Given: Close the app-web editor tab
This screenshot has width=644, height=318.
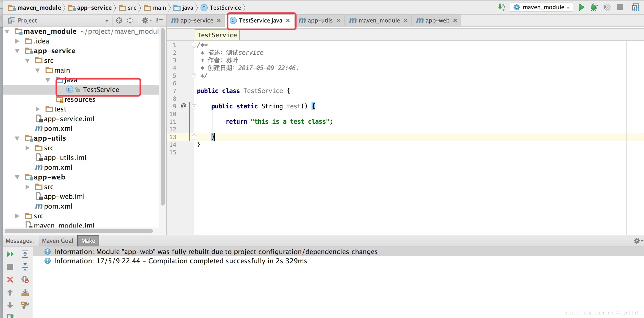Looking at the screenshot, I should pos(455,20).
